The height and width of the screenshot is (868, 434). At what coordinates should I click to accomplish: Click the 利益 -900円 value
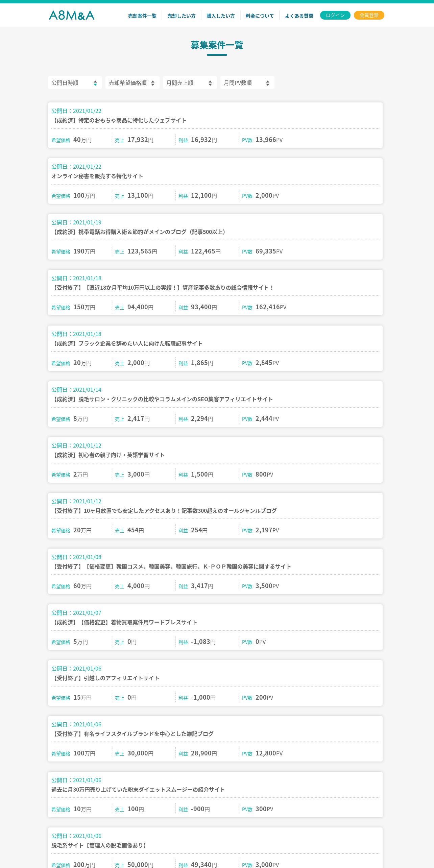click(200, 809)
